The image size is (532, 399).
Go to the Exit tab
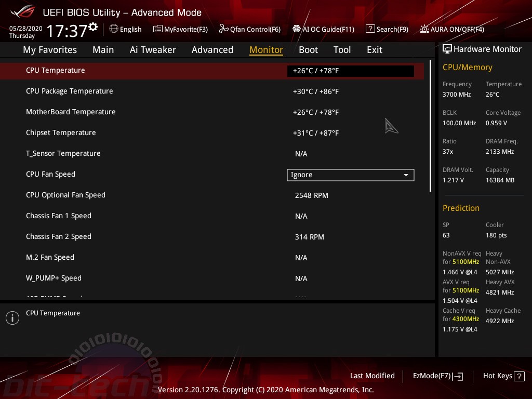pyautogui.click(x=375, y=50)
